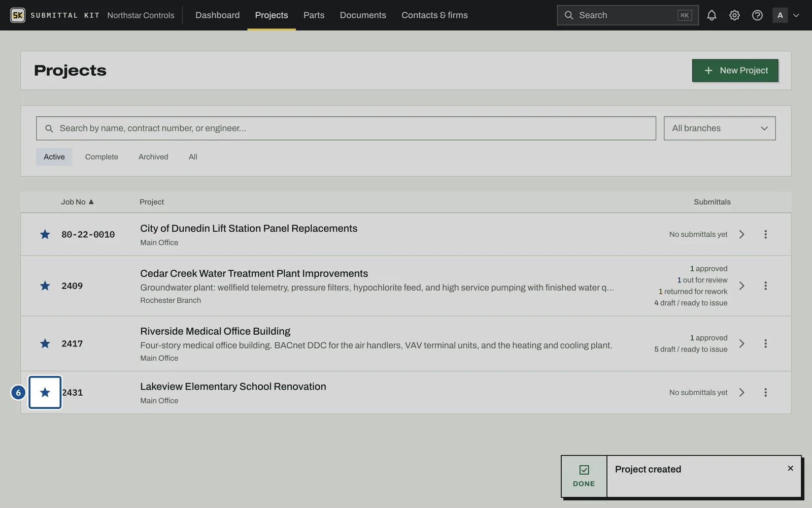Open Riverside Medical Office Building project
Viewport: 812px width, 508px height.
pos(215,331)
